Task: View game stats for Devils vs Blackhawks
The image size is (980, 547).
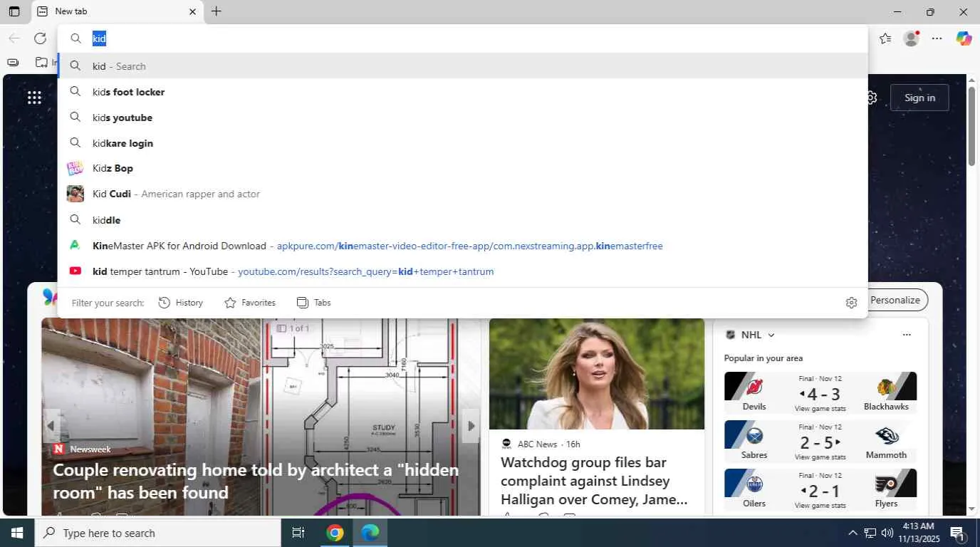Action: [x=820, y=409]
